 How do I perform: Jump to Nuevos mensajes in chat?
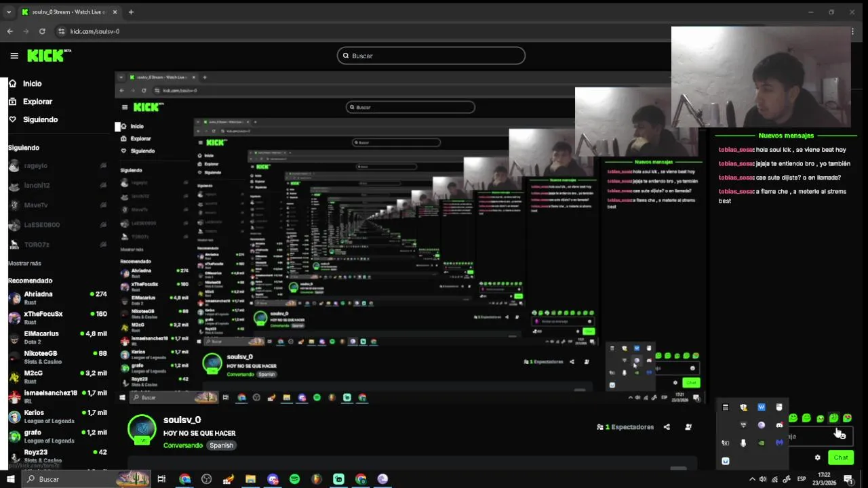(786, 136)
